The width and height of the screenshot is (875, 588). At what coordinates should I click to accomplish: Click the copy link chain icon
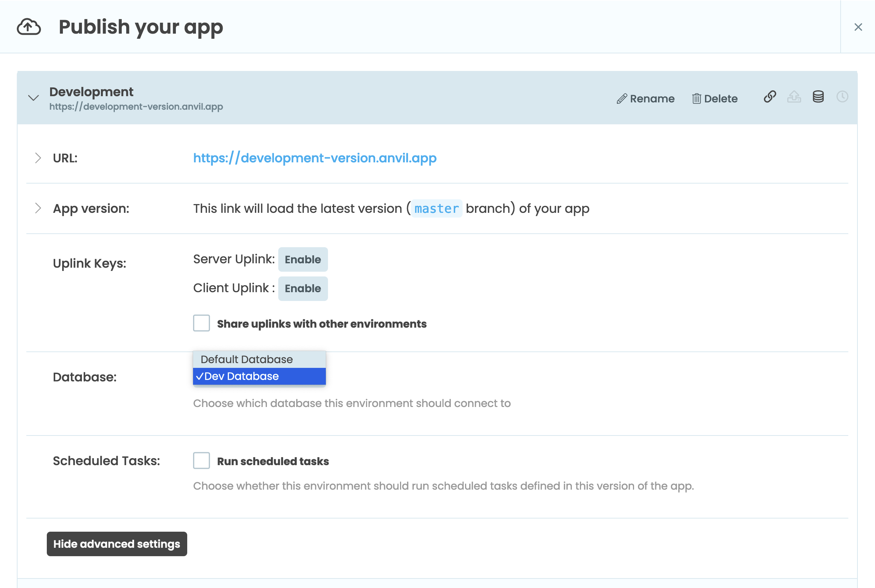(x=770, y=97)
